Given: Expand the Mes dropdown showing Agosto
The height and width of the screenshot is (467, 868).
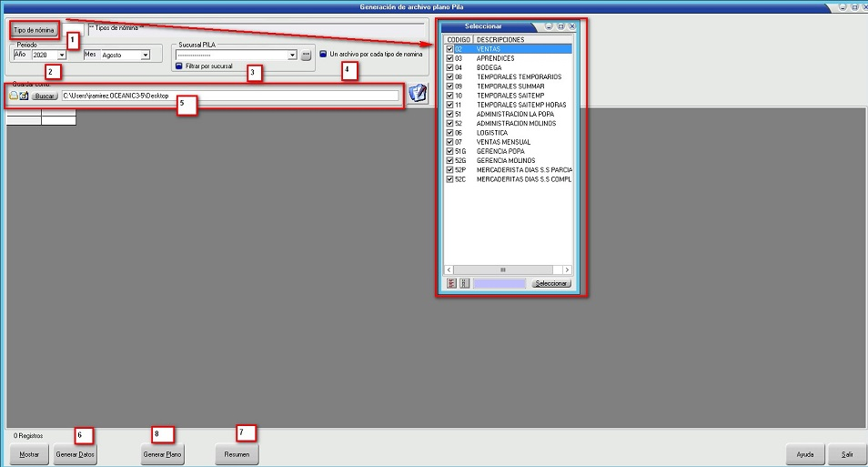Looking at the screenshot, I should (145, 56).
